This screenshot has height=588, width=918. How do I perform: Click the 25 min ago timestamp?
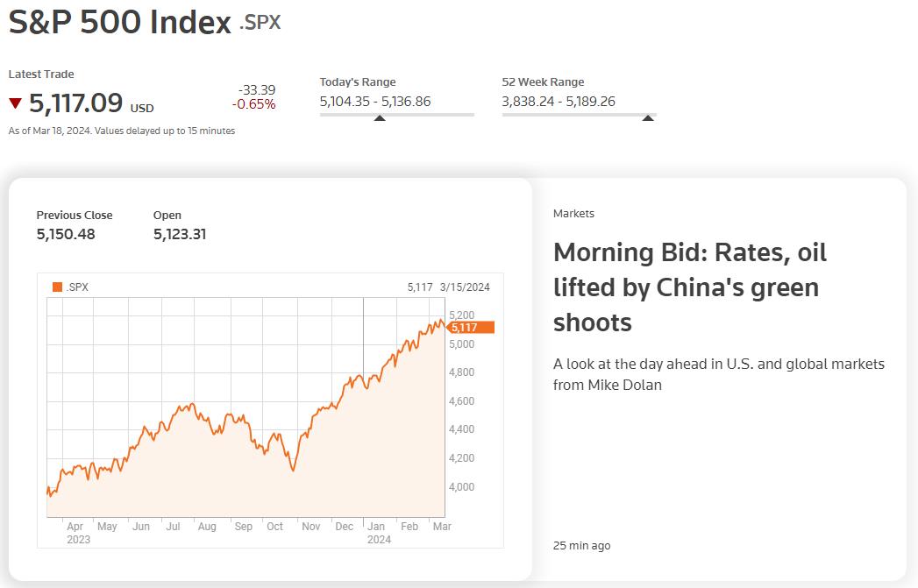pyautogui.click(x=581, y=546)
